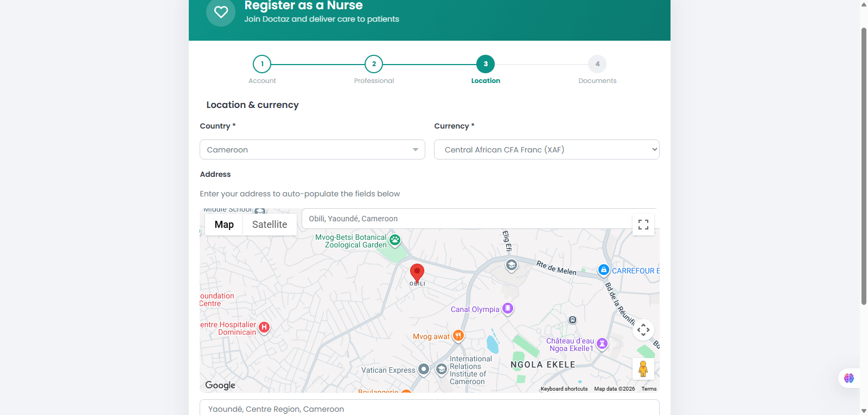
Task: Click the Château d'eau Ngoa Ekelle1 marker
Action: pos(602,343)
